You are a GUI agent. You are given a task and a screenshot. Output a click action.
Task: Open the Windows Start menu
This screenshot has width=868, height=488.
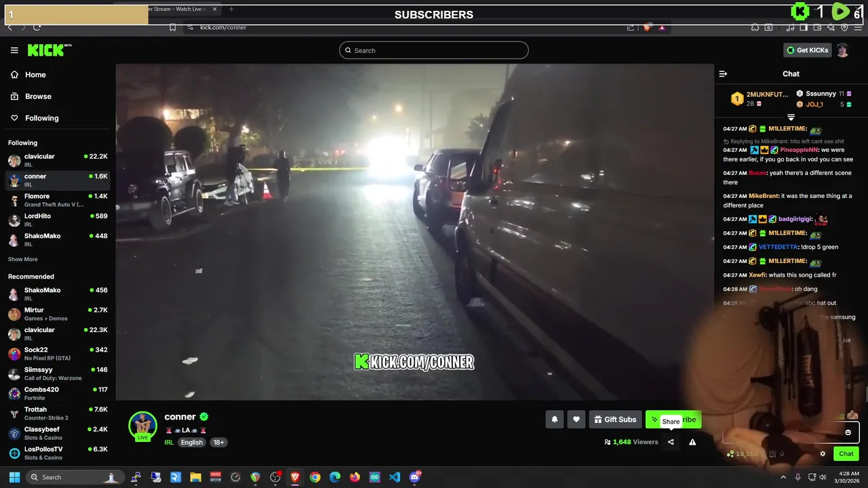(14, 477)
